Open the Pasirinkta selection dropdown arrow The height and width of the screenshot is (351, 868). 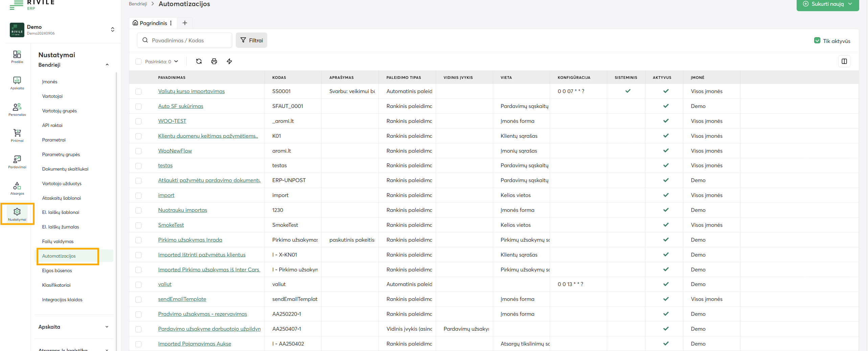(176, 61)
